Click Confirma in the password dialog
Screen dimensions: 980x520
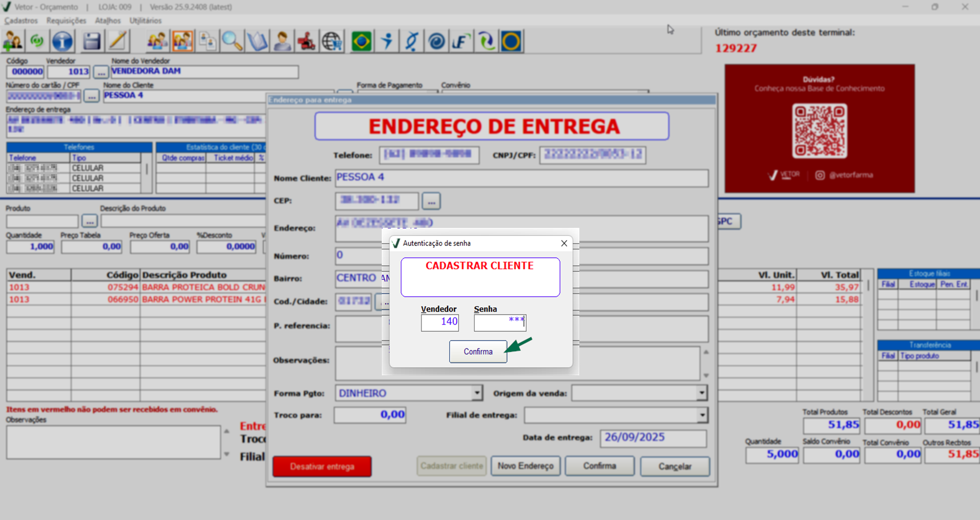478,351
